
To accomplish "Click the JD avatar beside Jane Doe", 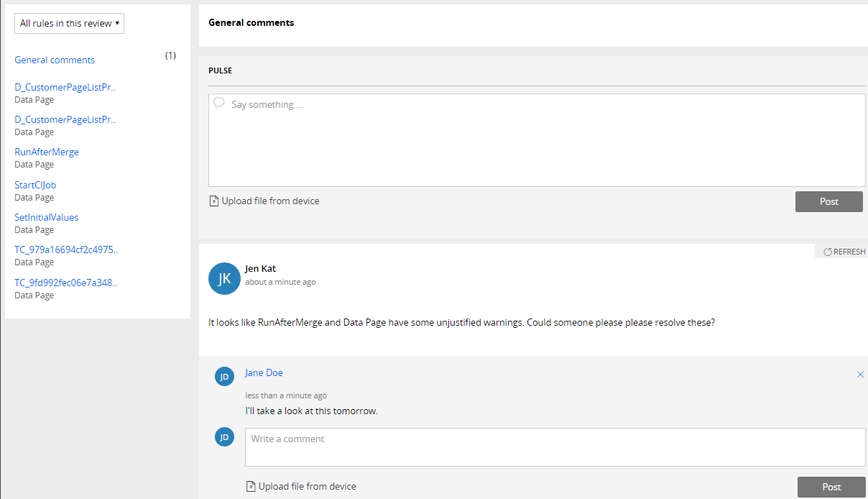I will (x=225, y=376).
